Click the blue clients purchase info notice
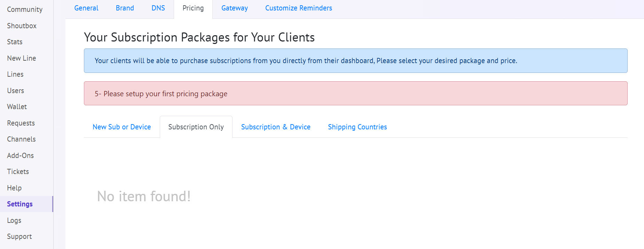 pyautogui.click(x=355, y=61)
